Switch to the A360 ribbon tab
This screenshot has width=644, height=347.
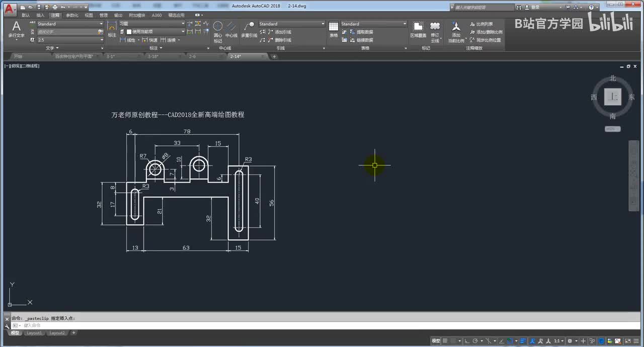click(157, 15)
